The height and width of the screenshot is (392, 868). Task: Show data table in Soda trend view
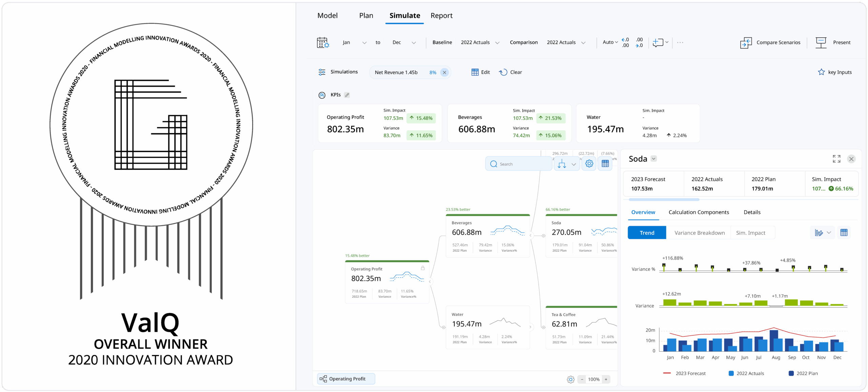tap(844, 233)
